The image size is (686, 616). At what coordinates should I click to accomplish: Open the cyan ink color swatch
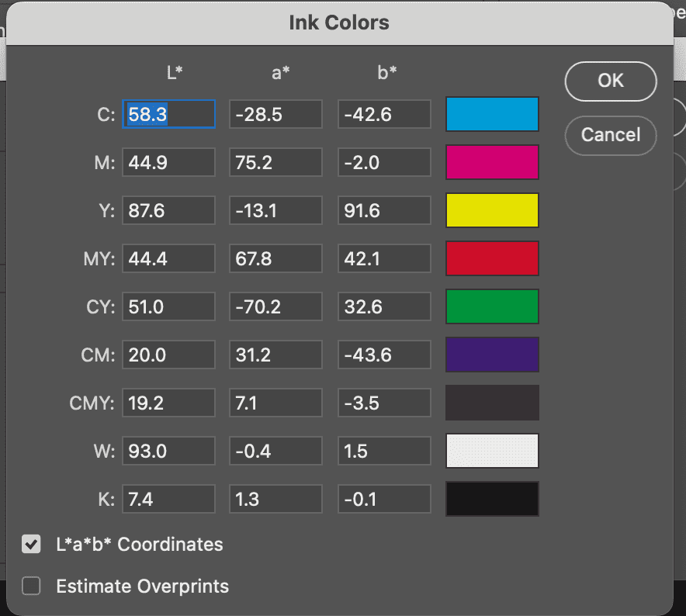coord(492,114)
